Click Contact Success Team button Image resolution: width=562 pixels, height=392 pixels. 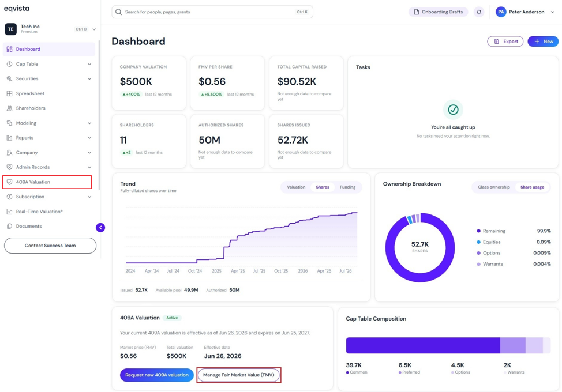pyautogui.click(x=50, y=246)
